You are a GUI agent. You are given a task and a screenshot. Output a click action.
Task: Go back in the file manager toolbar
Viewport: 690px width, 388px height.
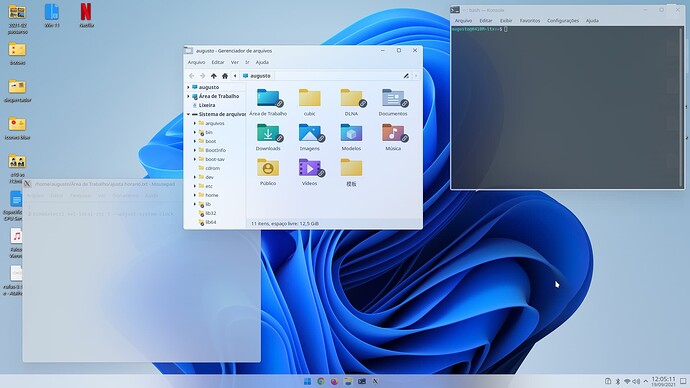191,76
